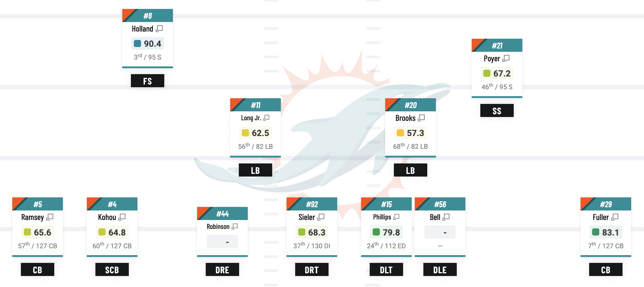Select the #21 jersey number header

497,46
